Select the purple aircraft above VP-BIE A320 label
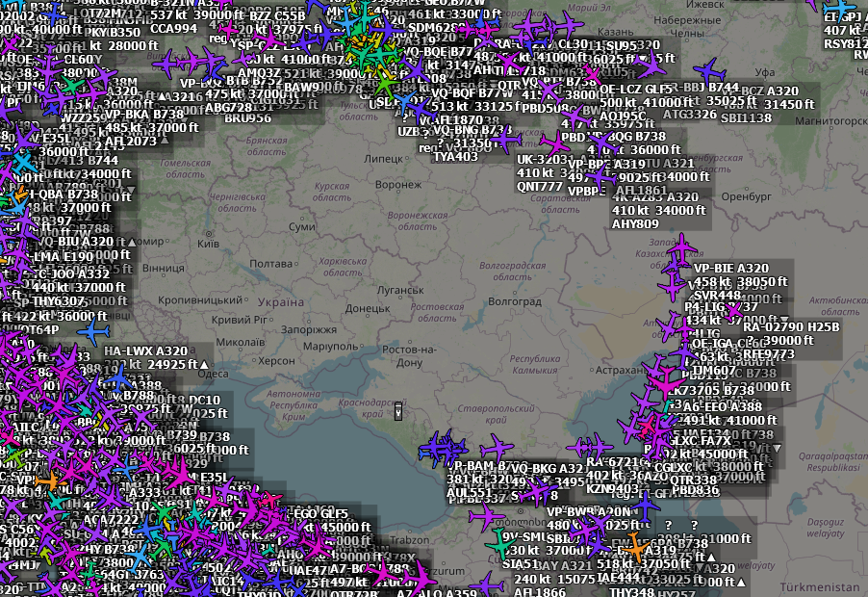 coord(681,248)
